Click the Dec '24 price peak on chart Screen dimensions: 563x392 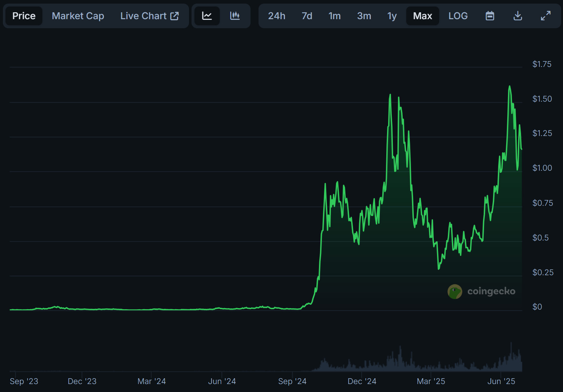[390, 95]
